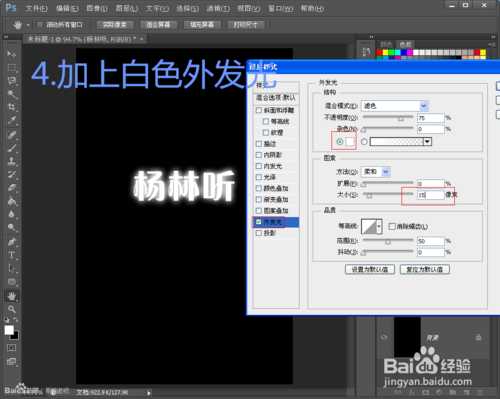Open Hand tool preset picker arrow

[x=28, y=25]
